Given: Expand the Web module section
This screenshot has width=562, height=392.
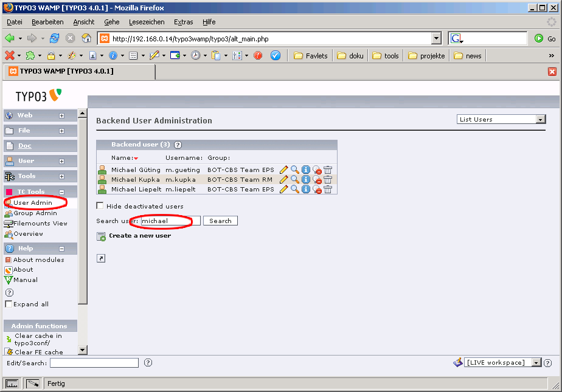Looking at the screenshot, I should coord(61,115).
